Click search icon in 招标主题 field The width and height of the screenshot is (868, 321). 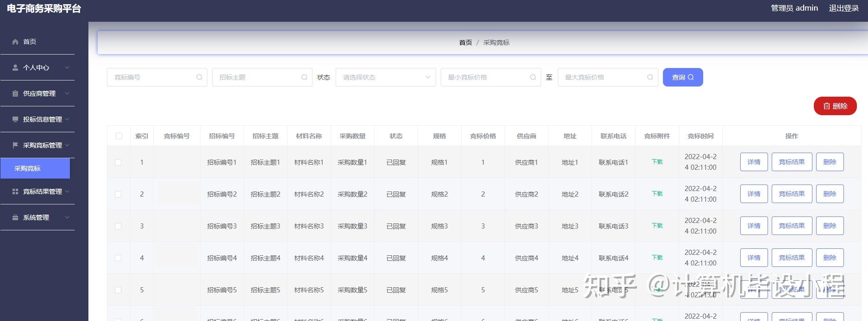pyautogui.click(x=304, y=77)
